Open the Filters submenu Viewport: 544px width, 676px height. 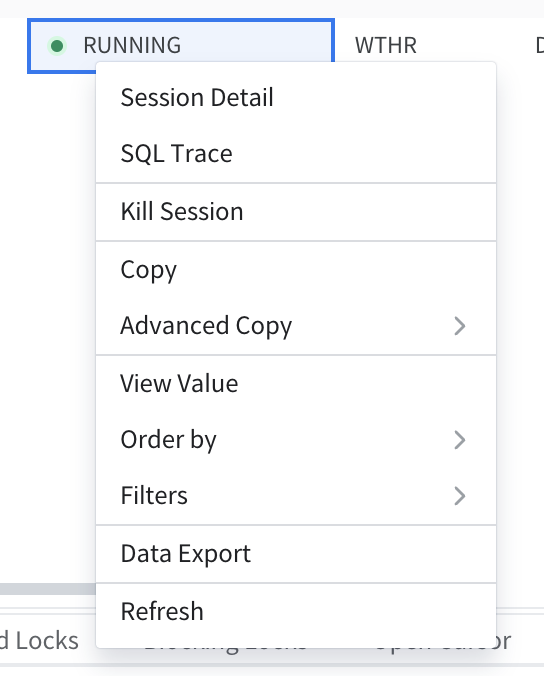click(x=296, y=496)
